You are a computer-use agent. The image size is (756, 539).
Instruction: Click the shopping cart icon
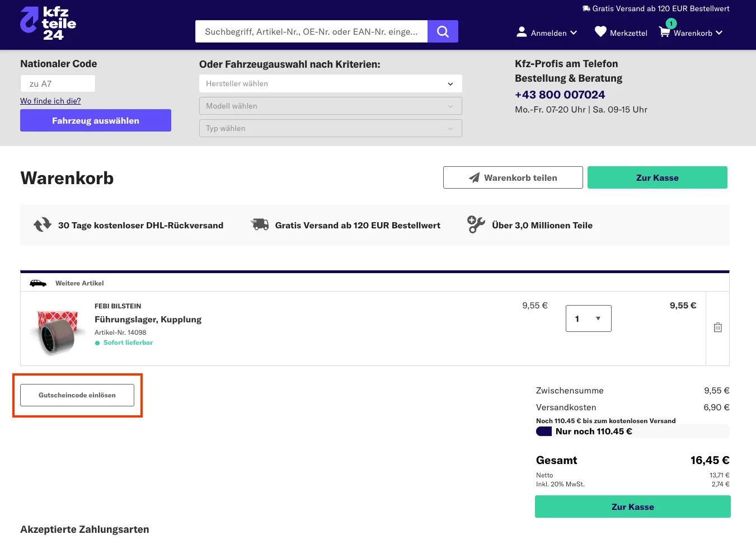[664, 32]
